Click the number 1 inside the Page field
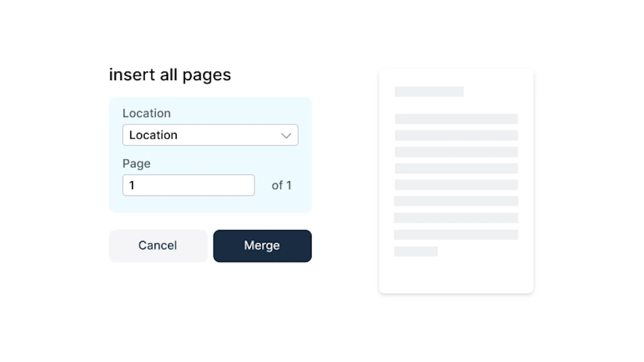This screenshot has width=644, height=362. point(132,185)
